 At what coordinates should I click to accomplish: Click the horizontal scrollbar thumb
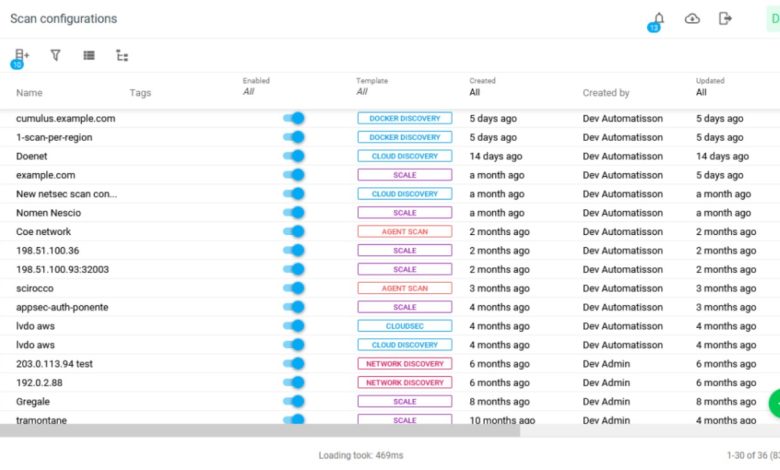pos(260,431)
